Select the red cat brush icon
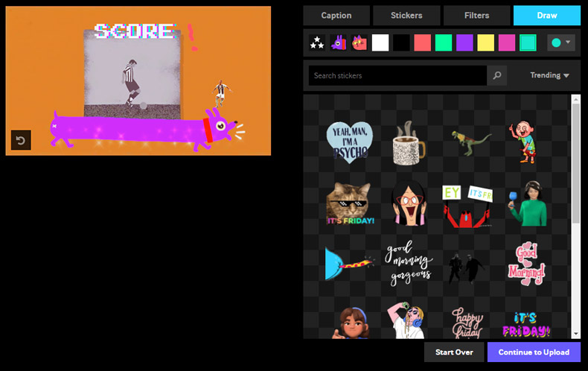 tap(359, 43)
